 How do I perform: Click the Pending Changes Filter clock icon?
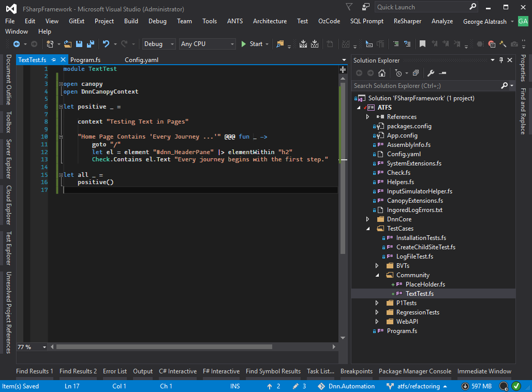[x=398, y=73]
